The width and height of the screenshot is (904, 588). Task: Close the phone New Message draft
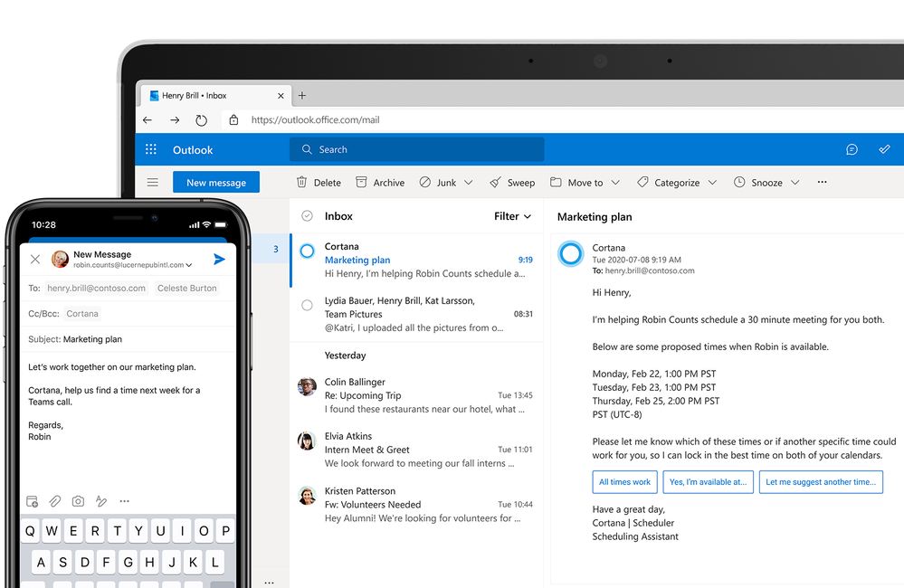[x=35, y=260]
